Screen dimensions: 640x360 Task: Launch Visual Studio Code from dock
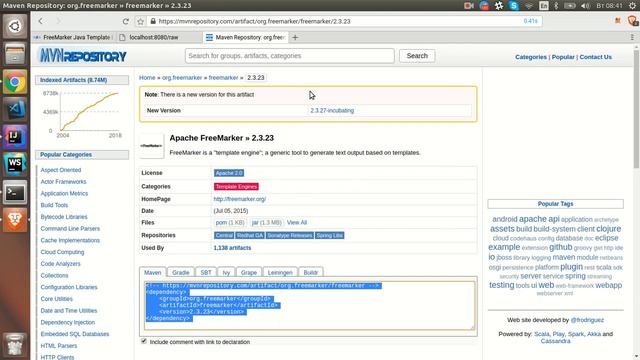tap(15, 109)
